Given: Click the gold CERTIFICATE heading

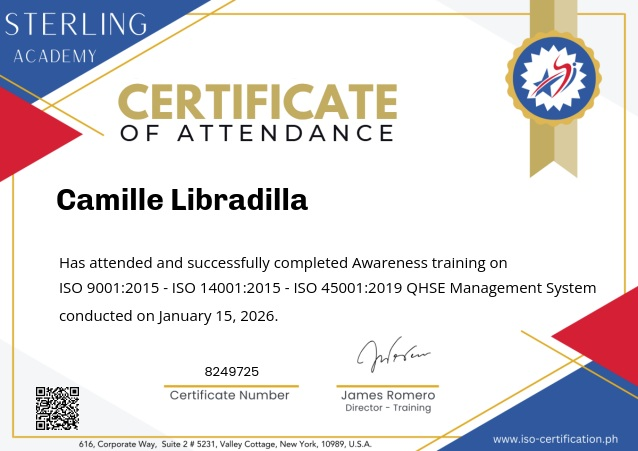Looking at the screenshot, I should point(258,101).
